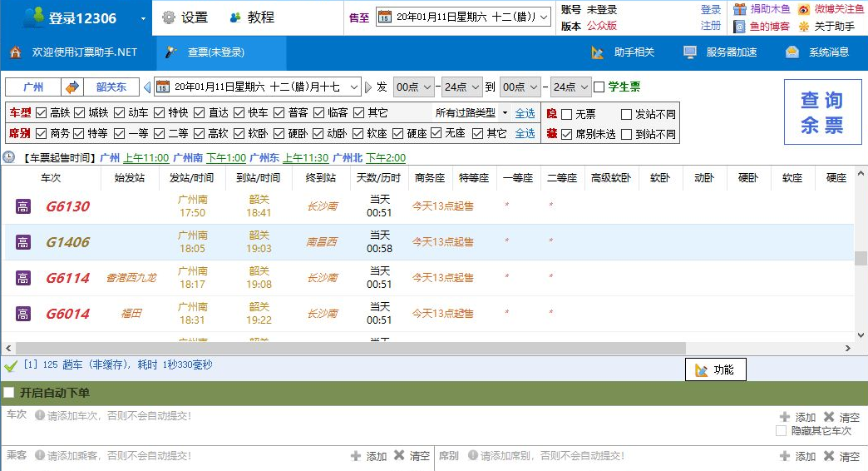Click the home icon beside 欢迎使用订票助手.NET
This screenshot has height=471, width=868.
(x=16, y=52)
